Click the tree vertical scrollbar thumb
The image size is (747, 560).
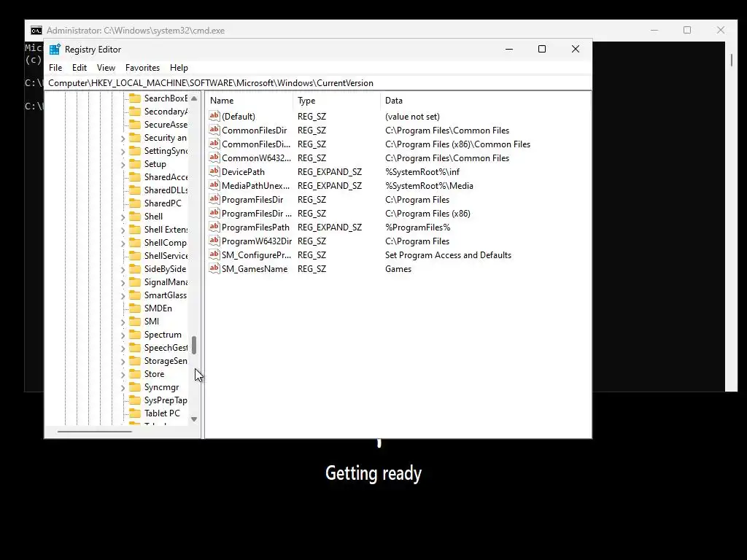point(194,345)
